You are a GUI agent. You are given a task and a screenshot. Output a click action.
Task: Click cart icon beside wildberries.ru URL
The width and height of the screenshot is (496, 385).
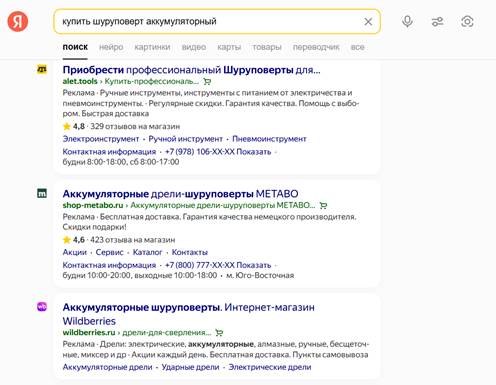pos(219,332)
